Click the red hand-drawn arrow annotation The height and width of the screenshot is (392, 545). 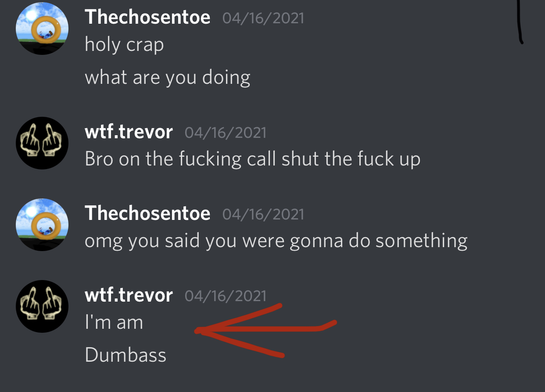[x=265, y=330]
